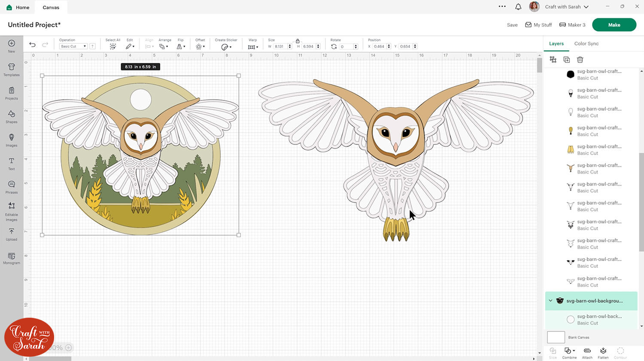Toggle the size lock aspect ratio

pos(298,40)
